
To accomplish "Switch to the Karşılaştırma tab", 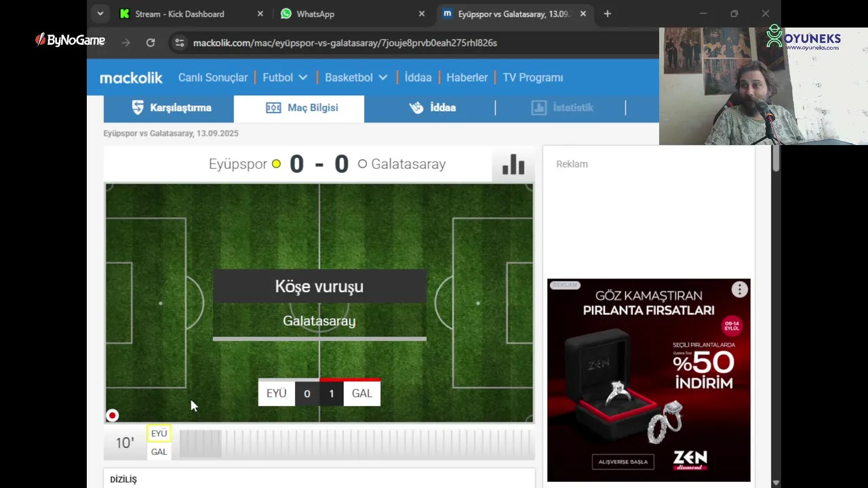I will [169, 108].
